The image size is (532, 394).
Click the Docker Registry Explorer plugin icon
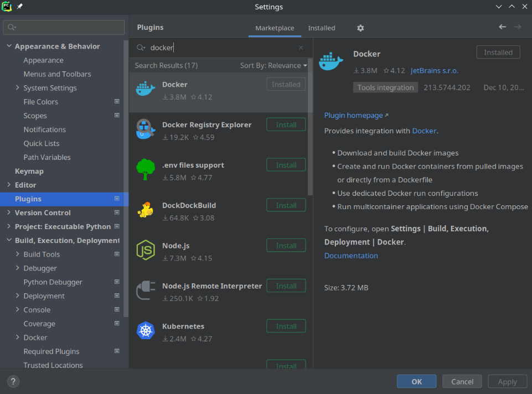click(146, 129)
